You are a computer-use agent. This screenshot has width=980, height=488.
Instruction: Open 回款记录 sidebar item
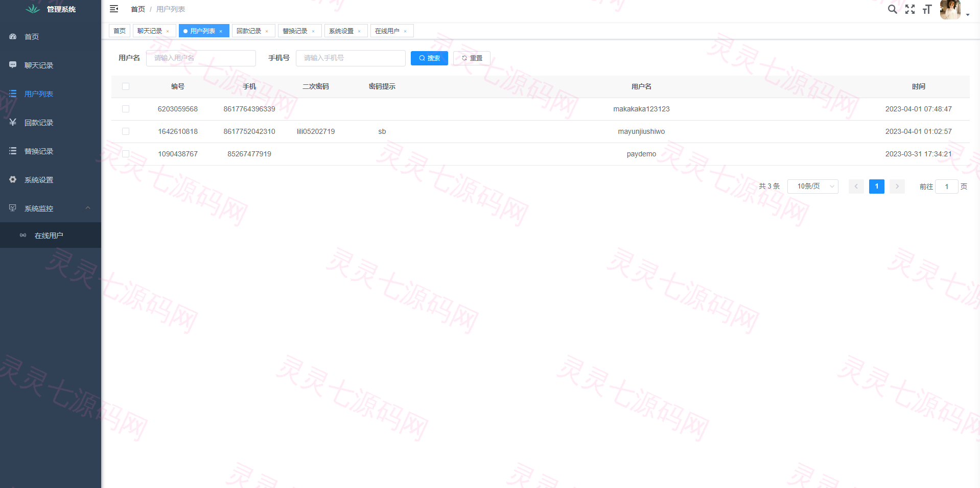(51, 123)
